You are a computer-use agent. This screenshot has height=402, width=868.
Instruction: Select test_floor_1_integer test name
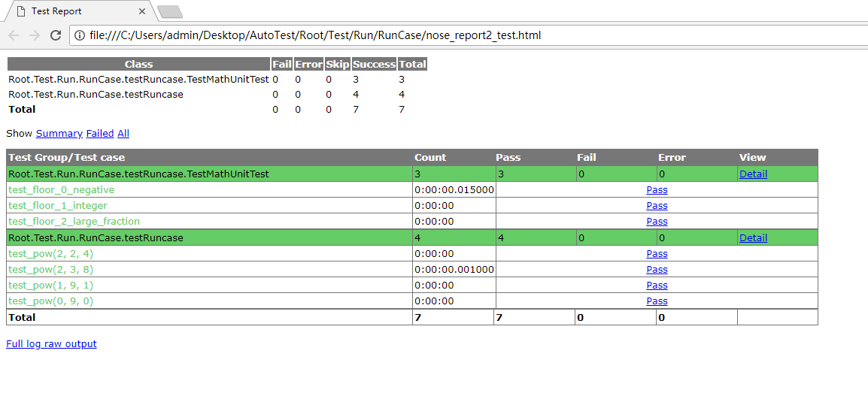tap(58, 206)
